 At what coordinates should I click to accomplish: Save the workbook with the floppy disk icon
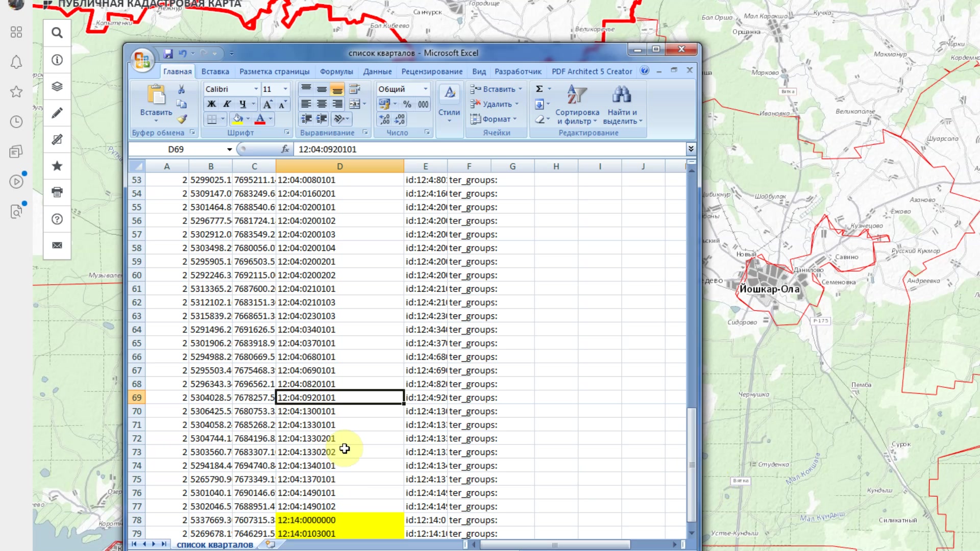pos(168,53)
